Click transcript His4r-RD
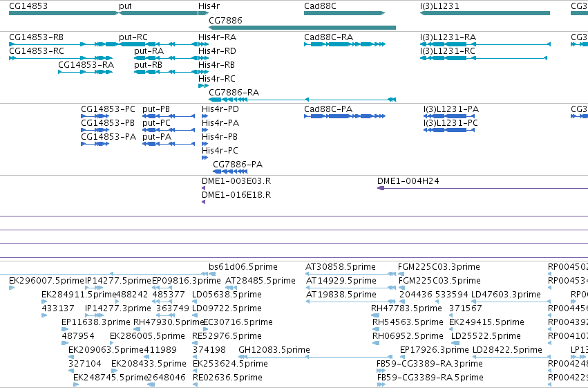Image resolution: width=588 pixels, height=388 pixels. point(217,51)
